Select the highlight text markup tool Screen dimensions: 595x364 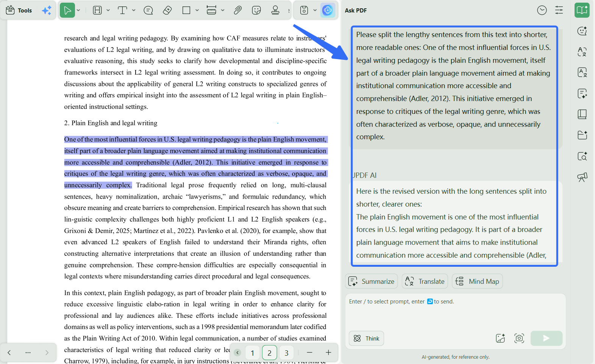(x=97, y=10)
